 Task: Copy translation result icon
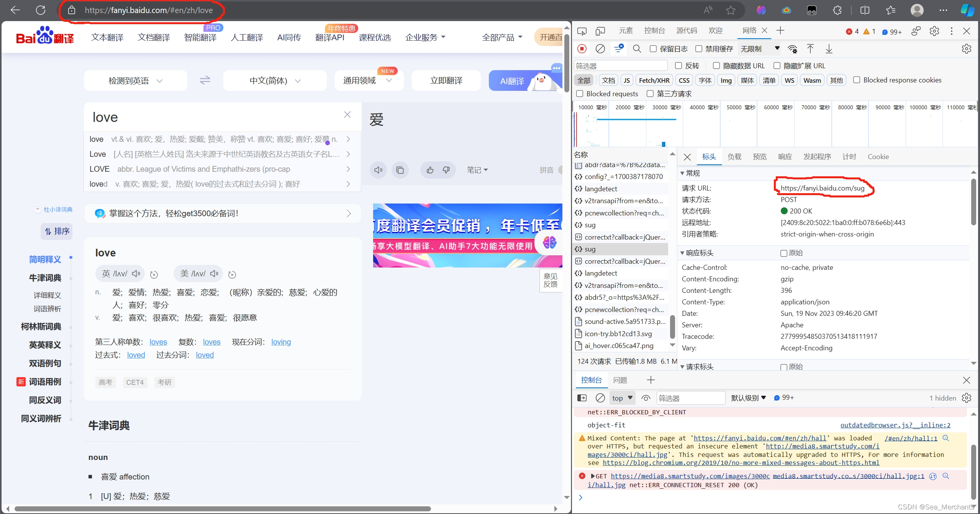pyautogui.click(x=400, y=170)
